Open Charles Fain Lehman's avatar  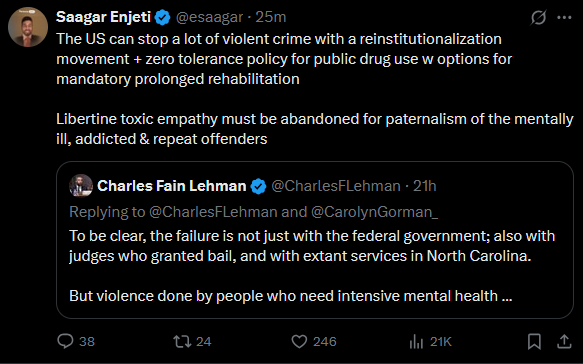click(81, 186)
